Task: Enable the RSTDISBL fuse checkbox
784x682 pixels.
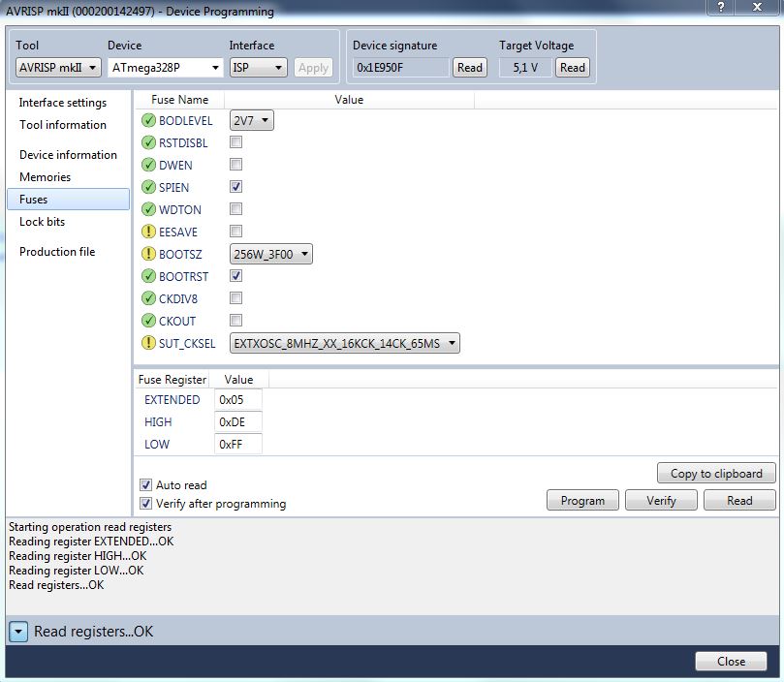Action: (x=236, y=142)
